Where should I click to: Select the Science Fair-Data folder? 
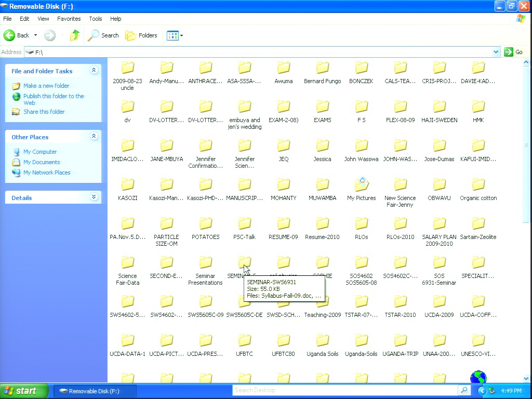click(128, 271)
